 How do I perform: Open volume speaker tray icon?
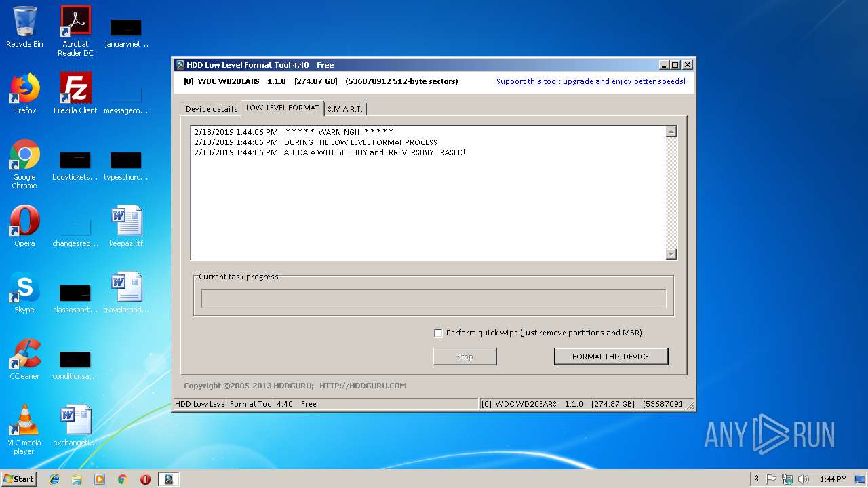tap(804, 479)
